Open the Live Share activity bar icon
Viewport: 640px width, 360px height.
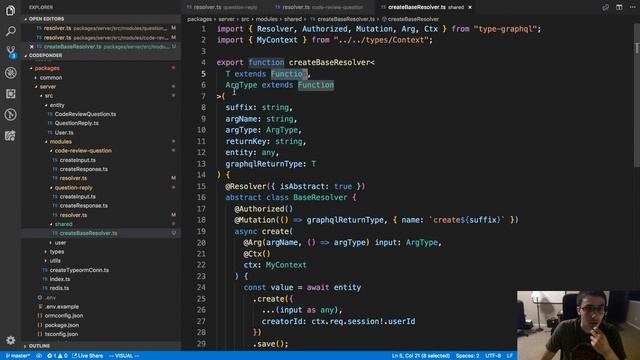(x=11, y=135)
